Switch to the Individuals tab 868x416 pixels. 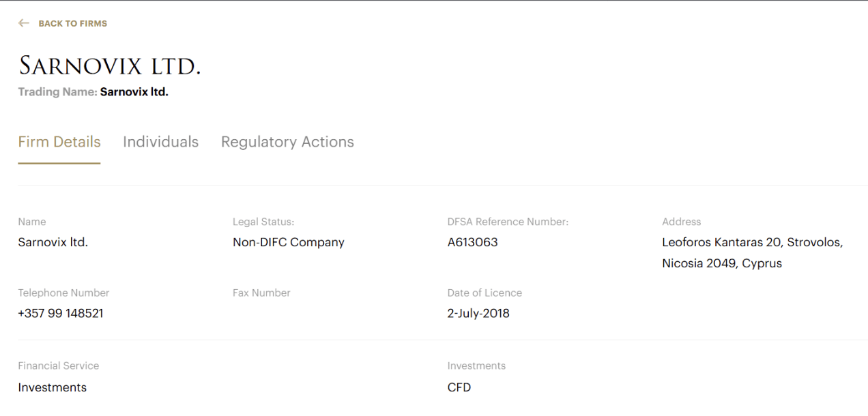point(160,142)
